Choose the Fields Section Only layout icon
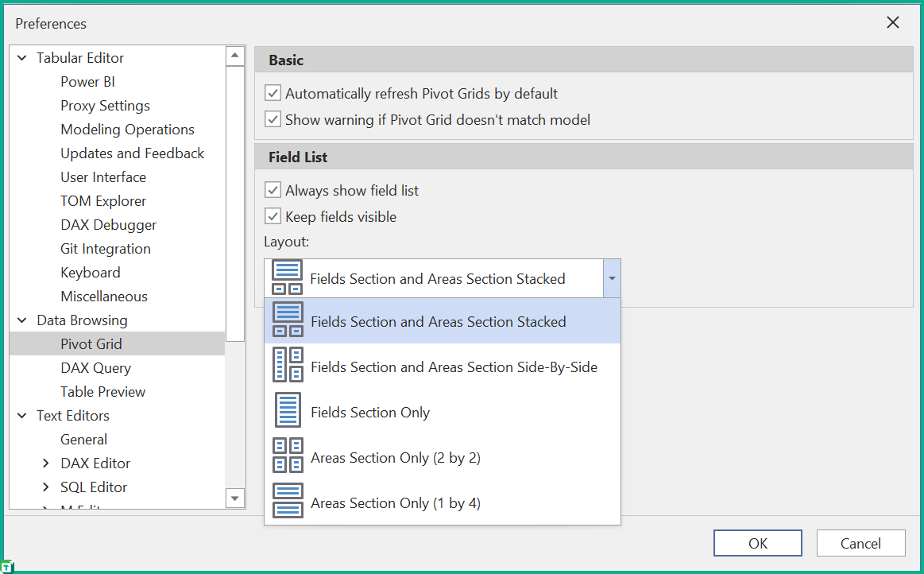Viewport: 924px width, 574px height. 287,411
